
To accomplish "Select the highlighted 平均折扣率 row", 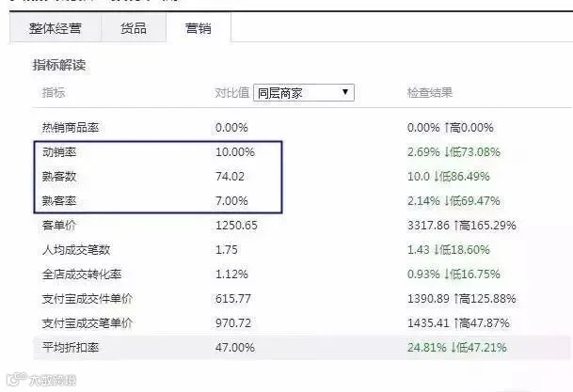I will click(302, 348).
